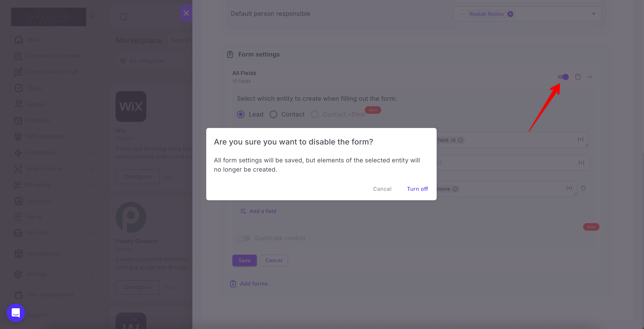Delete the name field with trash icon
Viewport: 644px width, 329px height.
[x=583, y=188]
